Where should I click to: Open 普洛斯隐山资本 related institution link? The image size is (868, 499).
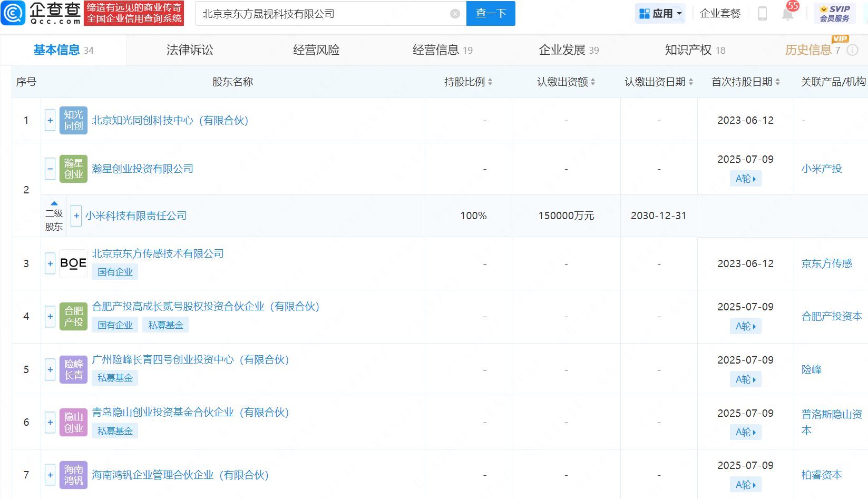click(x=832, y=422)
